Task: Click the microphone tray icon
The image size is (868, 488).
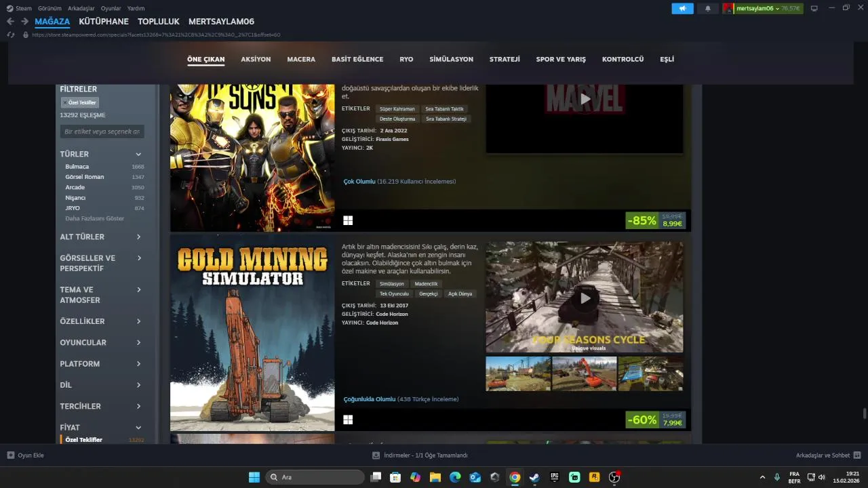Action: 777,477
